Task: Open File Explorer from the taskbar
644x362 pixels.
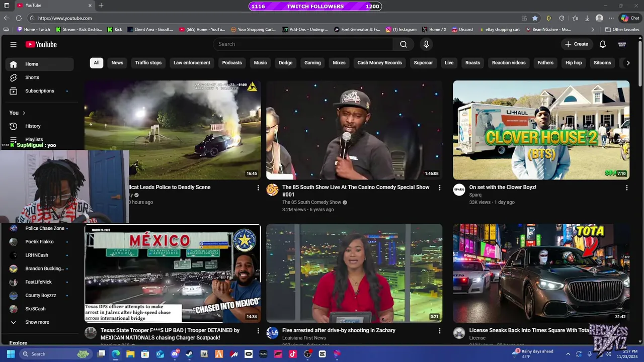Action: (x=130, y=354)
